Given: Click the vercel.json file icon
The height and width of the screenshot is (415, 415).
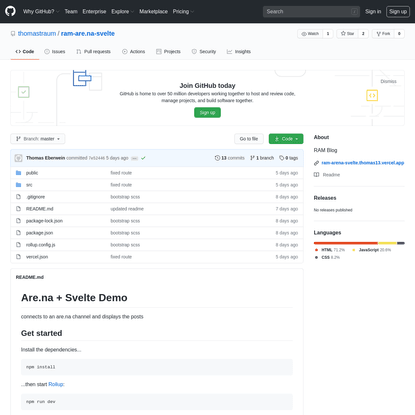Looking at the screenshot, I should [x=19, y=257].
